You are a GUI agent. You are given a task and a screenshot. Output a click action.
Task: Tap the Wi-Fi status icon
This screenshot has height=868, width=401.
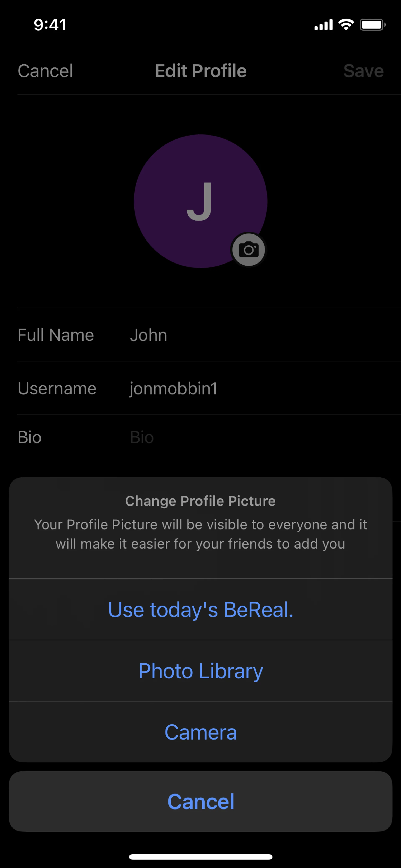point(346,25)
